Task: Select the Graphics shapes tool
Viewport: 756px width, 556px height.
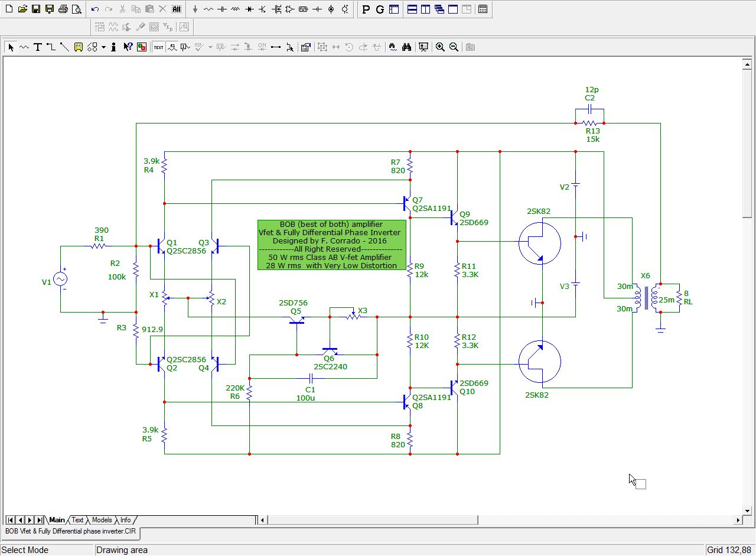Action: [92, 47]
